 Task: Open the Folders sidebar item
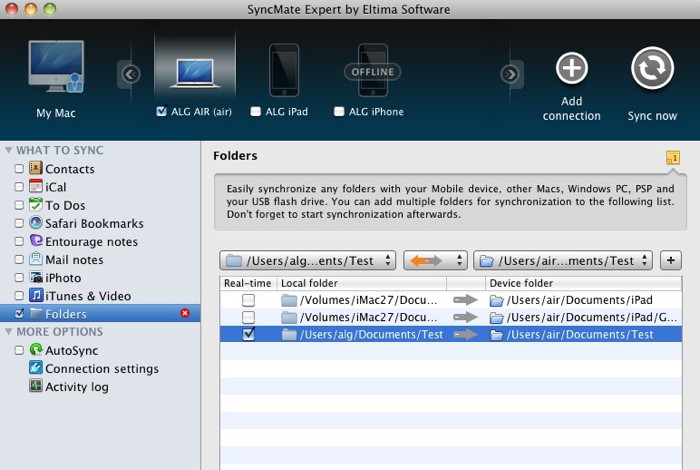click(100, 314)
